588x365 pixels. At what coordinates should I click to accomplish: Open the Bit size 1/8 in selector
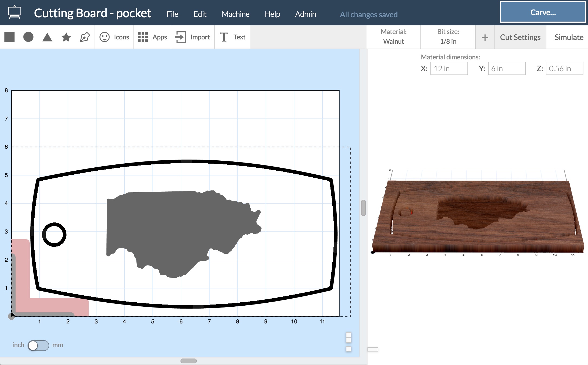click(x=448, y=37)
